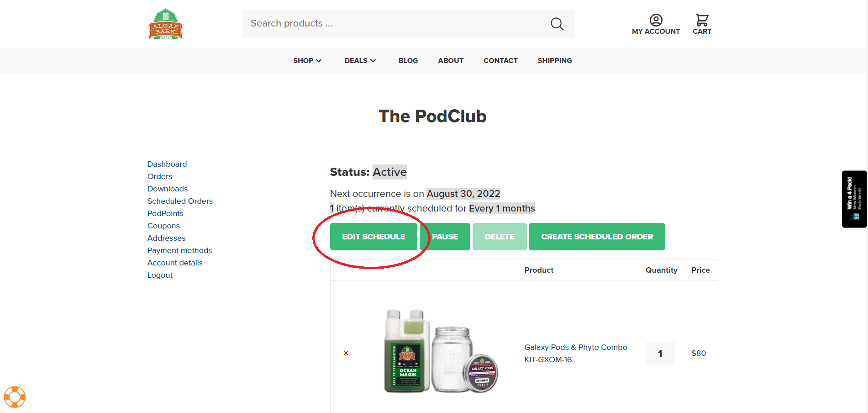Open the shopping Cart icon
The height and width of the screenshot is (413, 868).
pos(702,20)
